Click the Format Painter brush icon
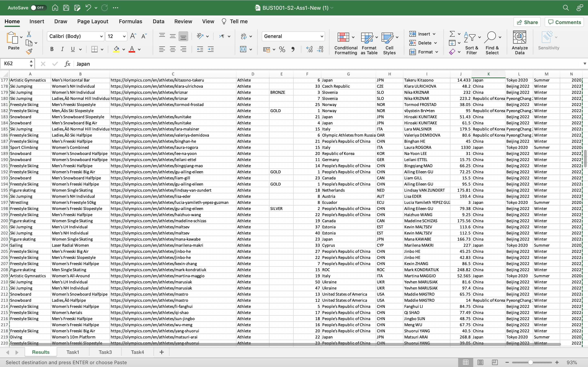This screenshot has width=588, height=367. pos(29,51)
